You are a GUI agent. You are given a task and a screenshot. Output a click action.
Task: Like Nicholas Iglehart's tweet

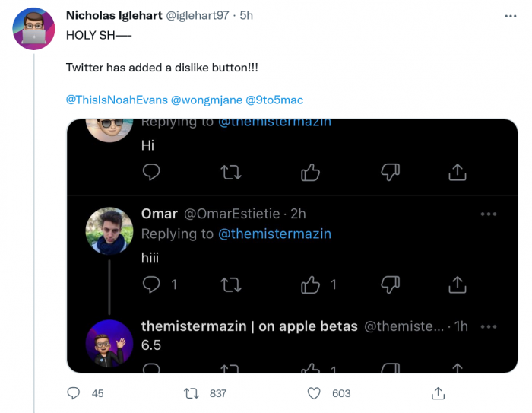[x=315, y=393]
